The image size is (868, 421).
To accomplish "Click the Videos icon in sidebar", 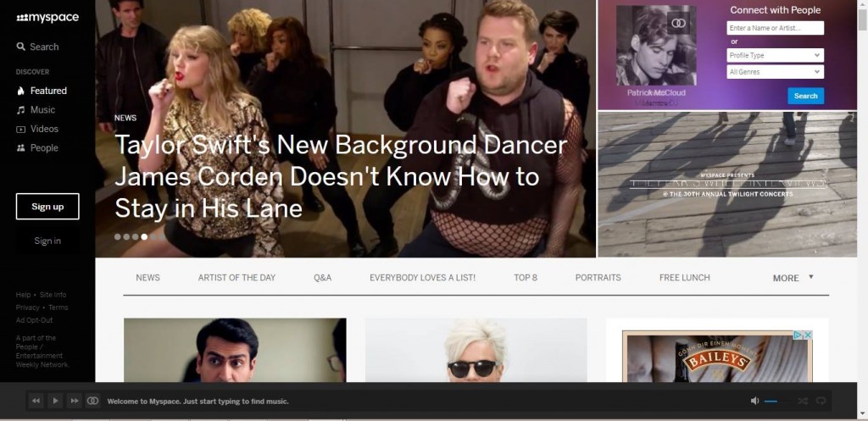I will [21, 129].
